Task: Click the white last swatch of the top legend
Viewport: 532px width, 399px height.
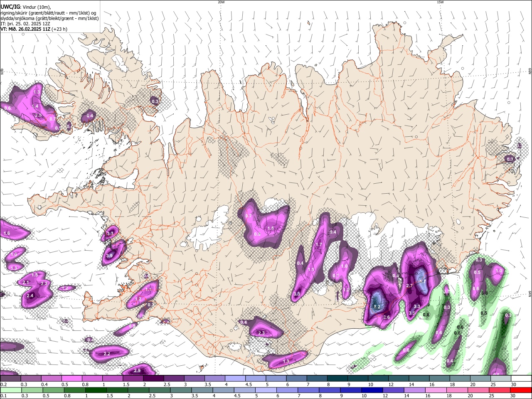Action: pos(522,378)
